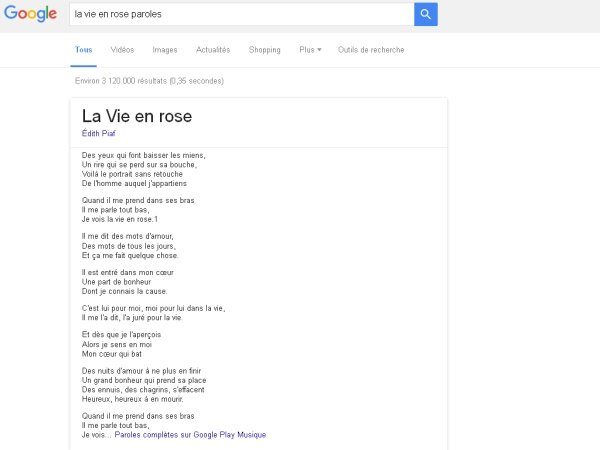
Task: Open the Shopping tab
Action: point(265,49)
